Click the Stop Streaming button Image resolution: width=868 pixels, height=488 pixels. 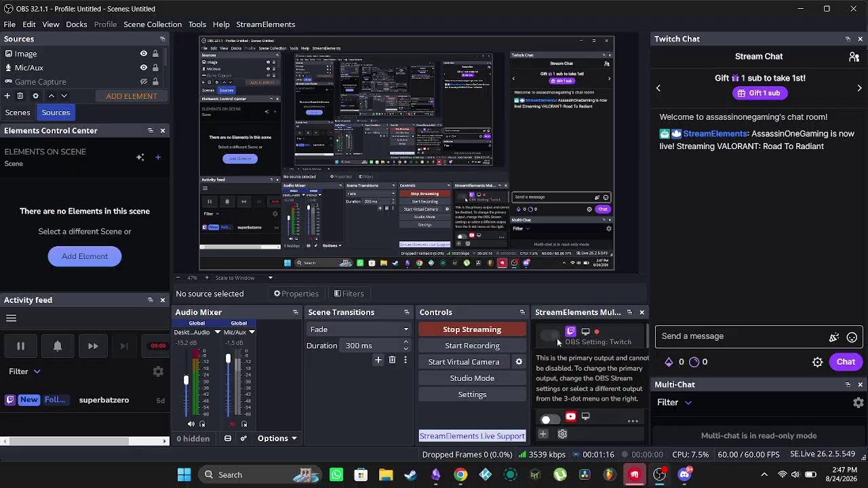[x=472, y=329]
